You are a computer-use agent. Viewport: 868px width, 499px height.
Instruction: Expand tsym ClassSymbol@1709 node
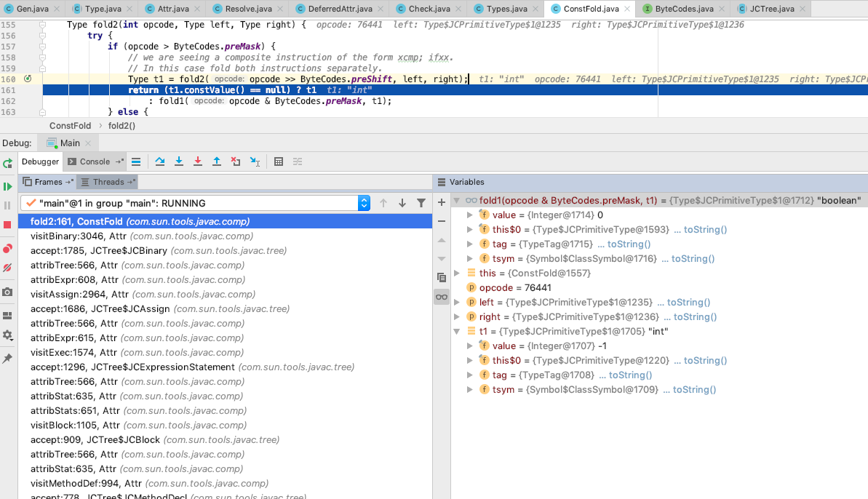coord(470,389)
